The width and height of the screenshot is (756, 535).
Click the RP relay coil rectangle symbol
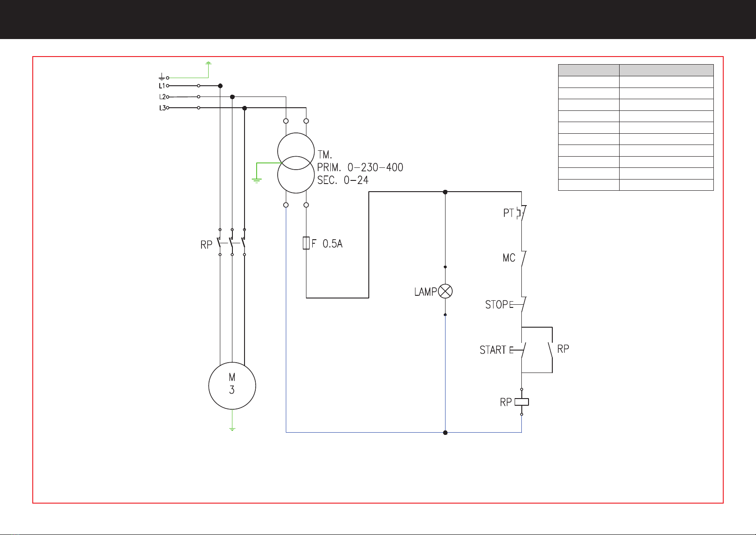click(521, 402)
